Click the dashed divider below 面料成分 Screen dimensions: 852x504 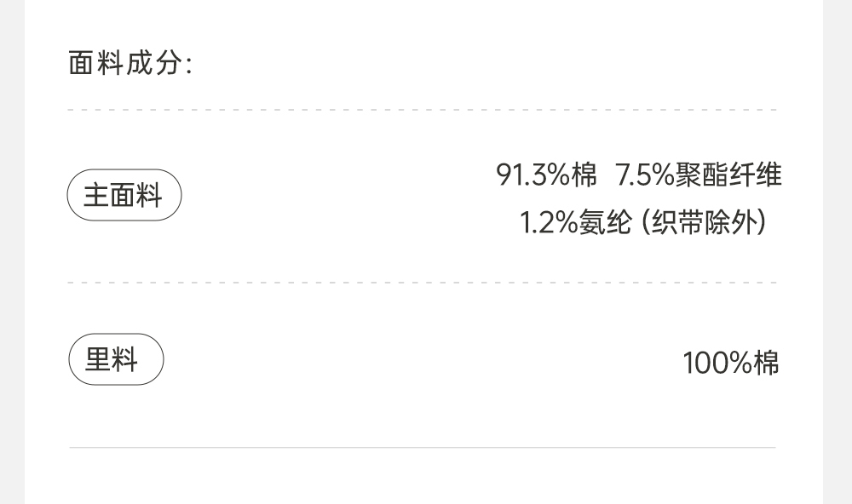[422, 110]
